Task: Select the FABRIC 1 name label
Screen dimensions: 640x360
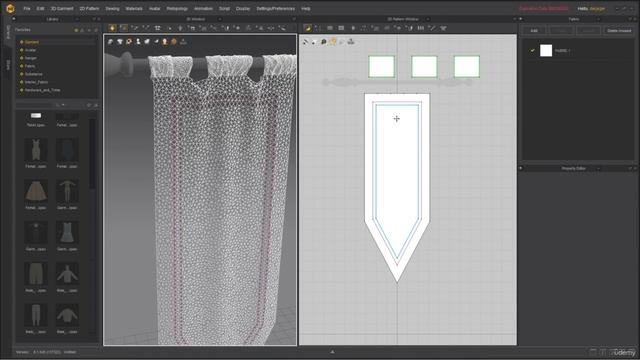Action: point(562,51)
